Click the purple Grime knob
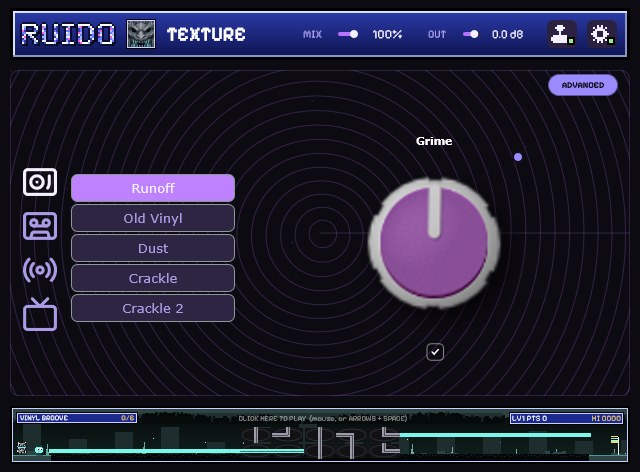The width and height of the screenshot is (640, 472). [x=434, y=243]
